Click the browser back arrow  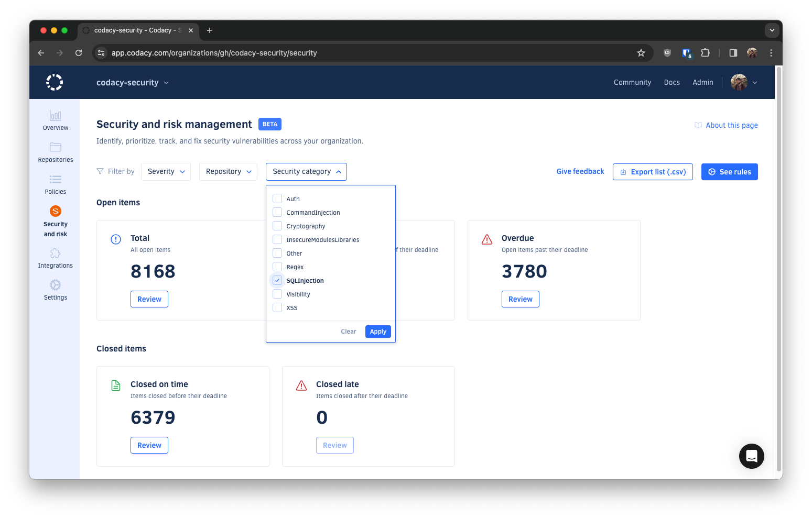(41, 53)
